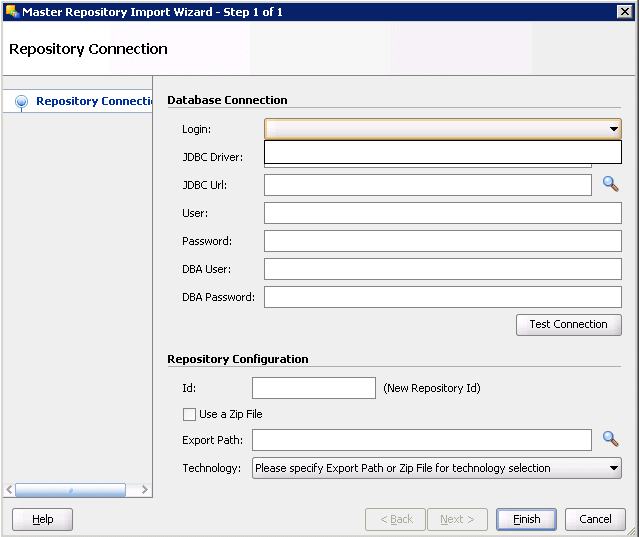Image resolution: width=639 pixels, height=537 pixels.
Task: Click the left panel scroll left arrow
Action: (x=10, y=490)
